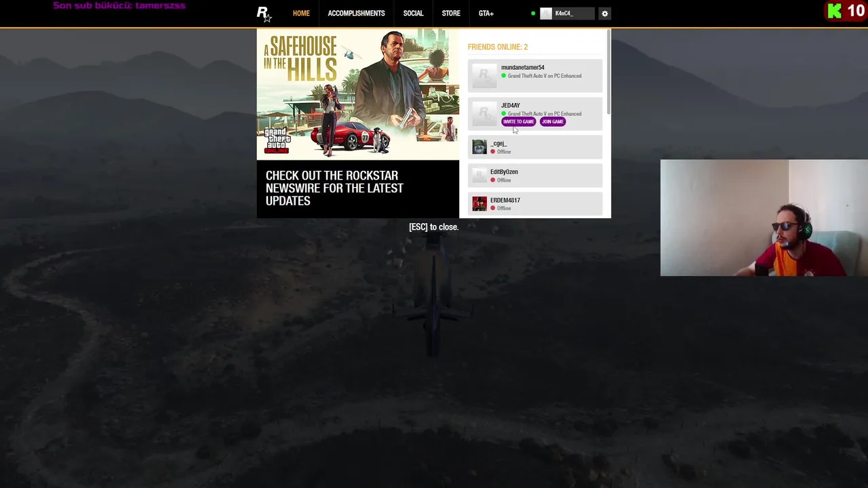868x488 pixels.
Task: Open the GTA+ tab
Action: pos(486,14)
